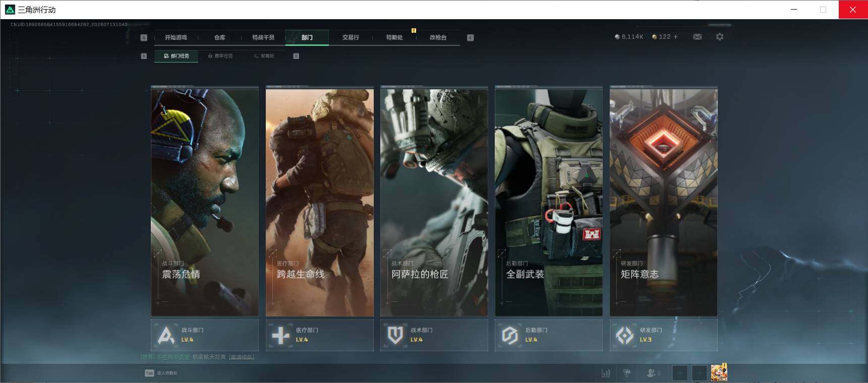Click the plus beside 122 currency
This screenshot has height=383, width=868.
click(x=676, y=37)
